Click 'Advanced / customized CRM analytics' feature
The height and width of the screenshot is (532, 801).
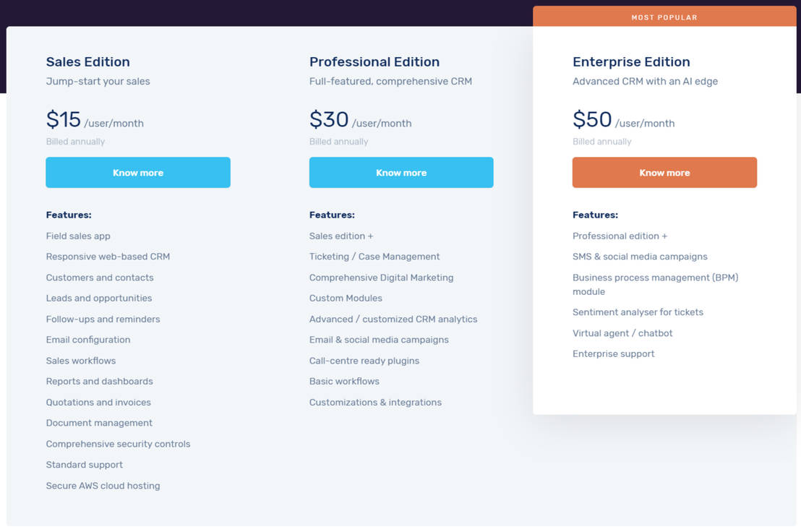(393, 319)
